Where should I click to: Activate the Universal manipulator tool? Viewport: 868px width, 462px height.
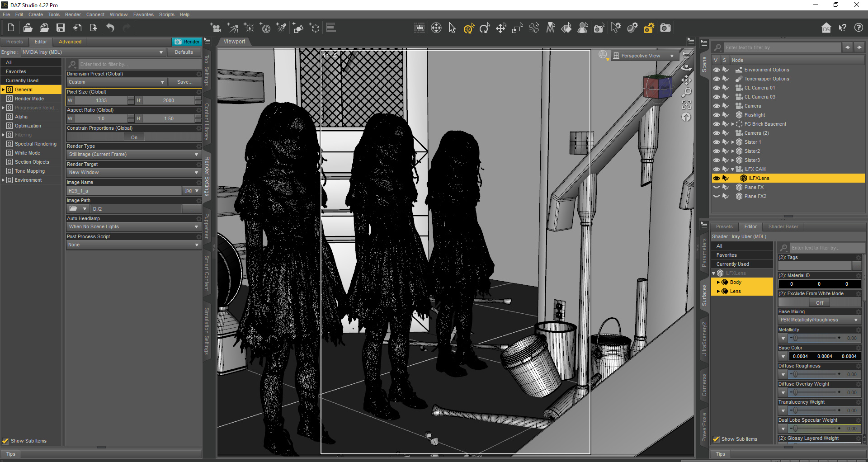[x=469, y=28]
